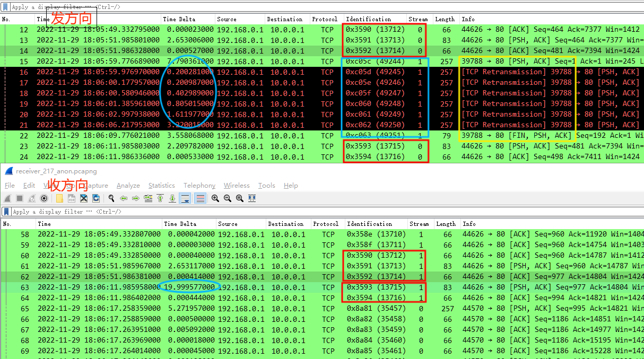The image size is (644, 359).
Task: Toggle packet list colorization
Action: coord(199,198)
